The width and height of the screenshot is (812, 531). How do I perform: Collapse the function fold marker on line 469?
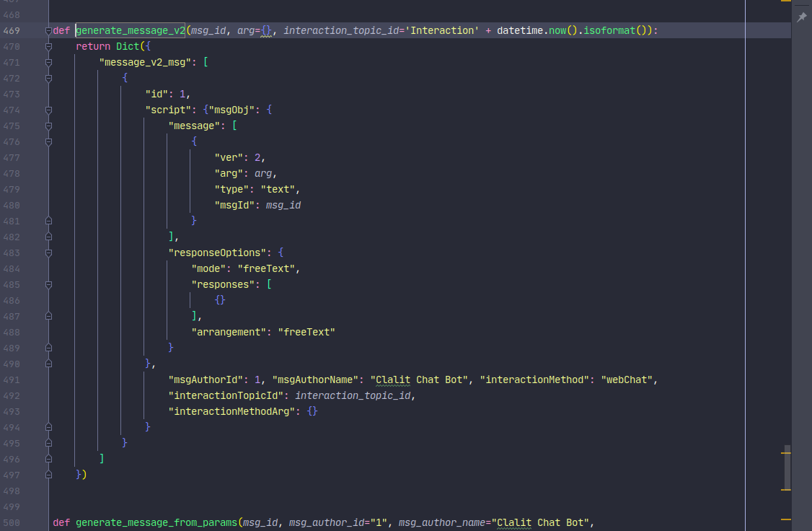[x=49, y=30]
